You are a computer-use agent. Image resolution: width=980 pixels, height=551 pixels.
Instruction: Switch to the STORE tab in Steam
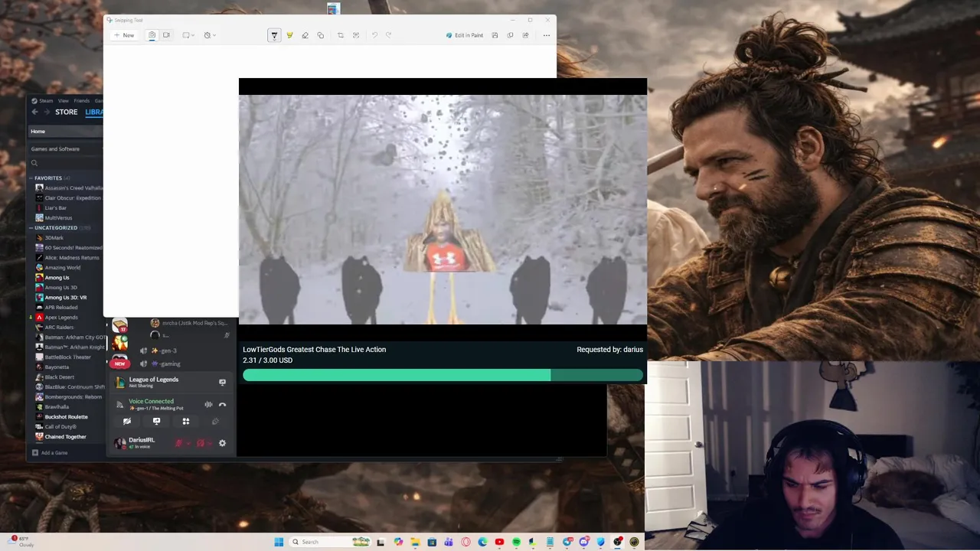[66, 112]
